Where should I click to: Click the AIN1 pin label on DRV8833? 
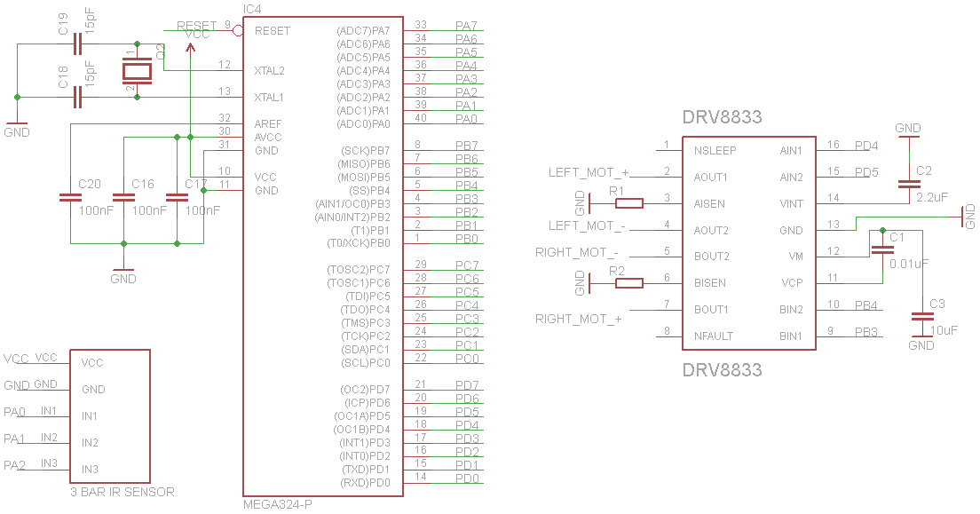click(x=791, y=151)
